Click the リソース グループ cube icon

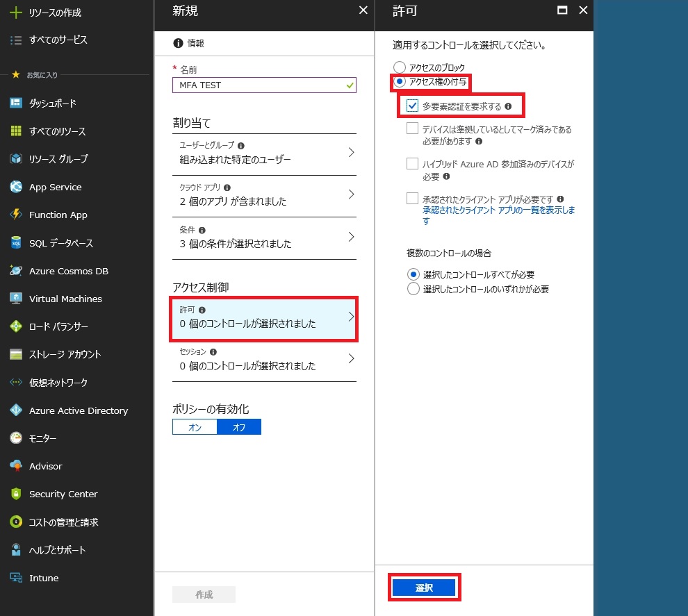pos(16,159)
